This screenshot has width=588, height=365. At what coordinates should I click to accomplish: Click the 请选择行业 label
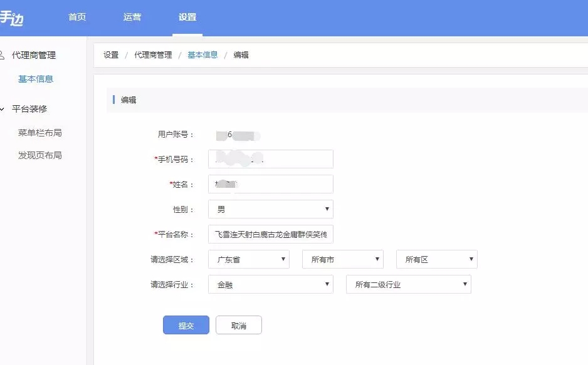click(x=172, y=284)
